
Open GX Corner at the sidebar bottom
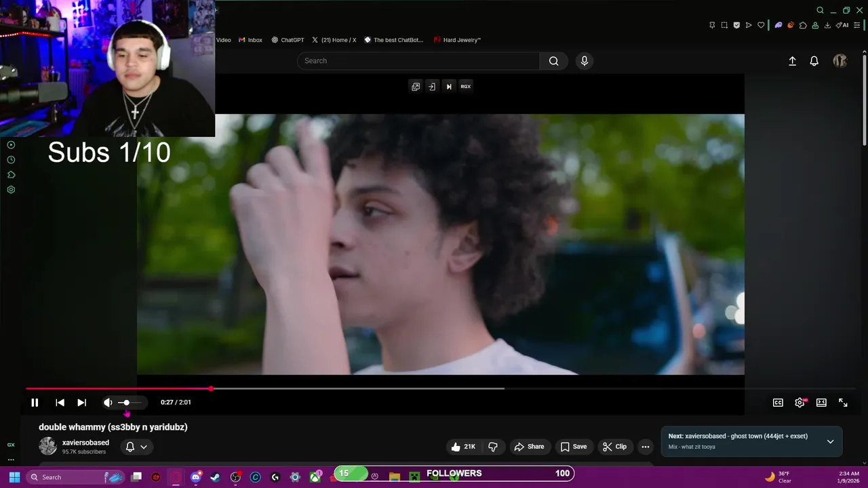click(11, 445)
